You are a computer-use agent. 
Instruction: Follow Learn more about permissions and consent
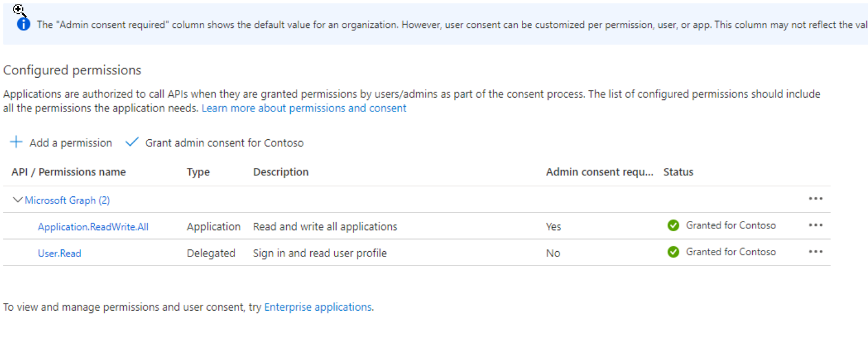pos(304,108)
